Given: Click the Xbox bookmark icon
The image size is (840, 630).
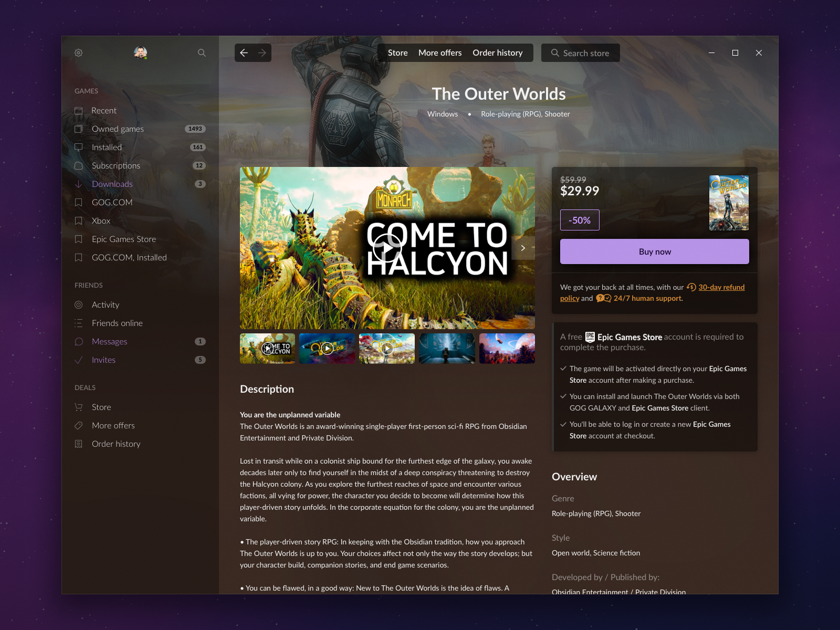Looking at the screenshot, I should (79, 220).
